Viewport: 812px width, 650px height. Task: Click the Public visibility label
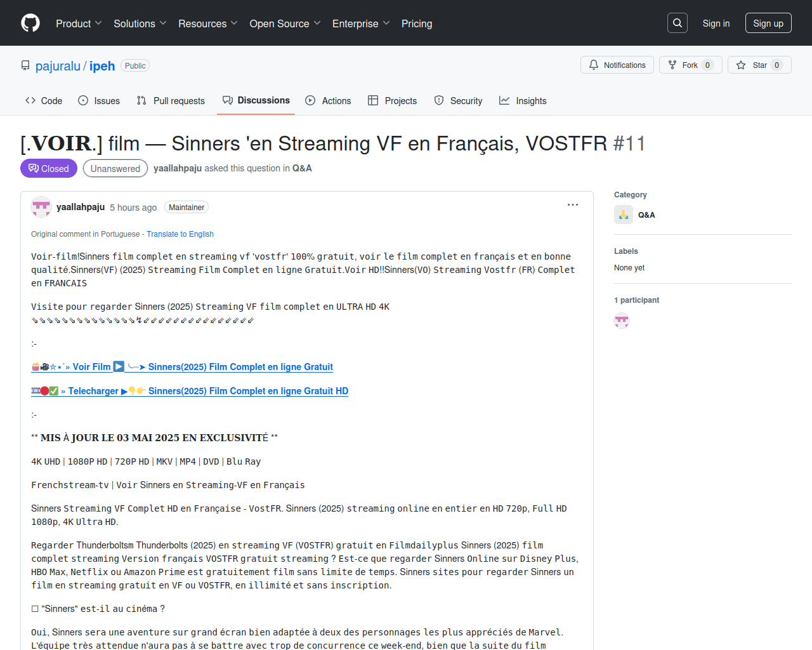(135, 66)
